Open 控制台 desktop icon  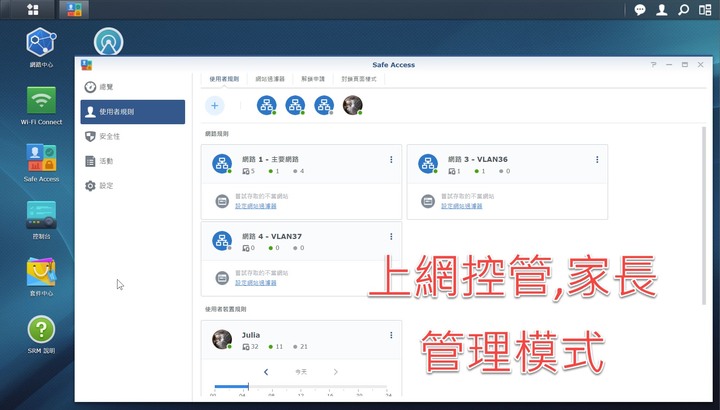click(41, 220)
